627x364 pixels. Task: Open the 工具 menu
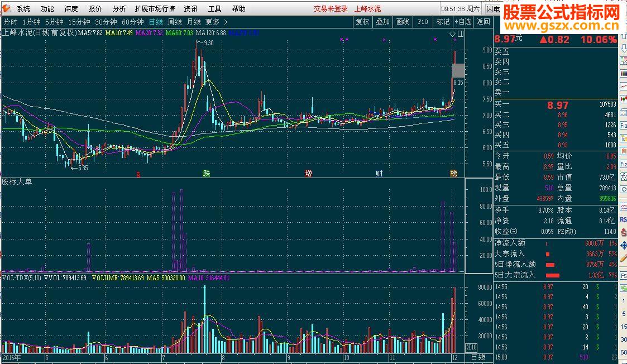[215, 8]
